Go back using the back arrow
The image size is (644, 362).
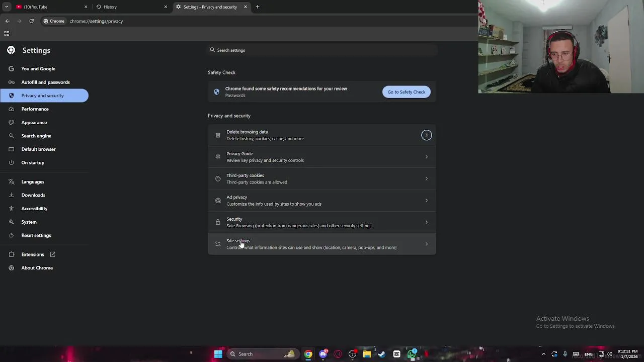point(7,21)
